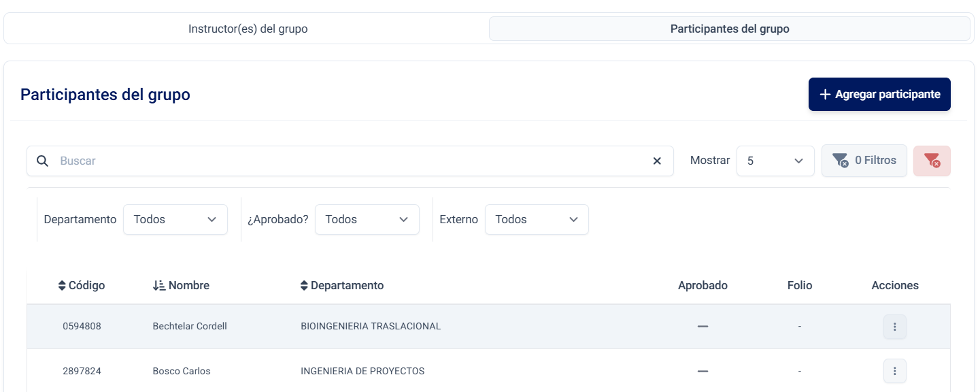Expand the ¿Aprobado? filter dropdown
This screenshot has height=392, width=980.
click(367, 220)
